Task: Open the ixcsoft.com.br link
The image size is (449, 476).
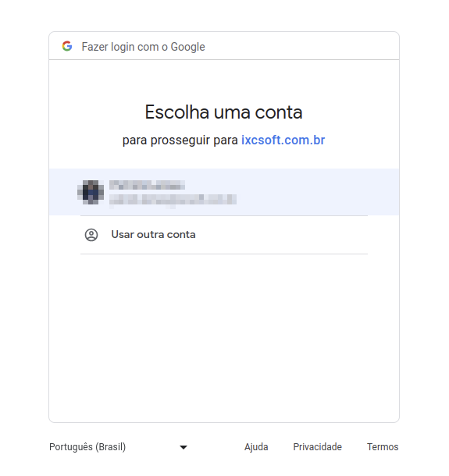Action: click(x=283, y=140)
